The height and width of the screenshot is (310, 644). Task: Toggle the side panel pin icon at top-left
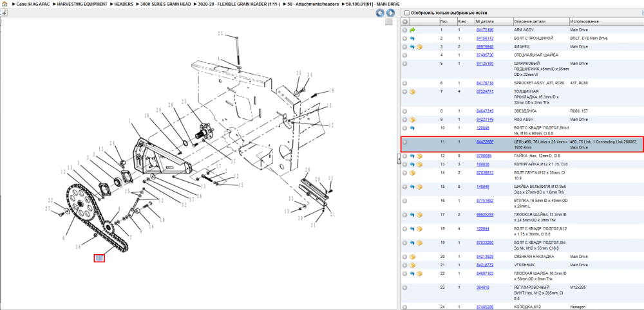click(4, 13)
